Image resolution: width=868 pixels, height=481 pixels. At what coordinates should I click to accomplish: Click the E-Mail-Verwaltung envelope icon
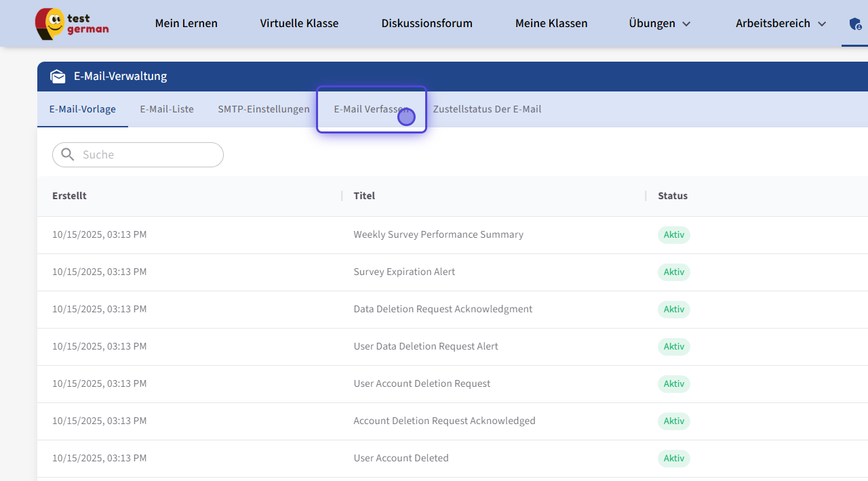[x=58, y=77]
